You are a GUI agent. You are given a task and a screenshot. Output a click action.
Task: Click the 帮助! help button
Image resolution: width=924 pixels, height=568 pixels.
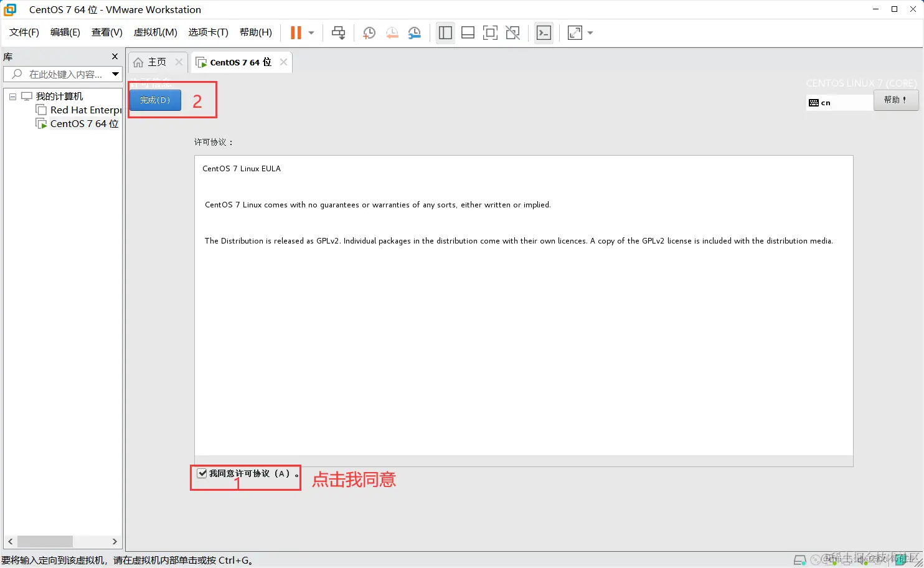click(x=896, y=100)
